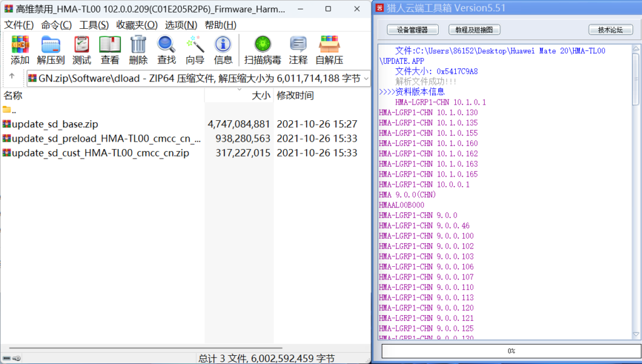The image size is (642, 364).
Task: Open the 选项(N) menu
Action: (181, 25)
